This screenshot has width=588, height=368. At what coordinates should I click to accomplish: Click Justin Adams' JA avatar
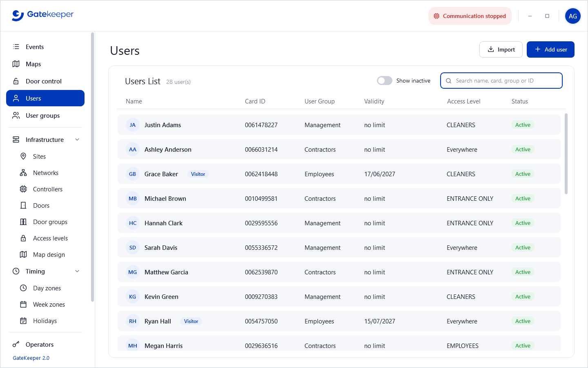pos(133,125)
